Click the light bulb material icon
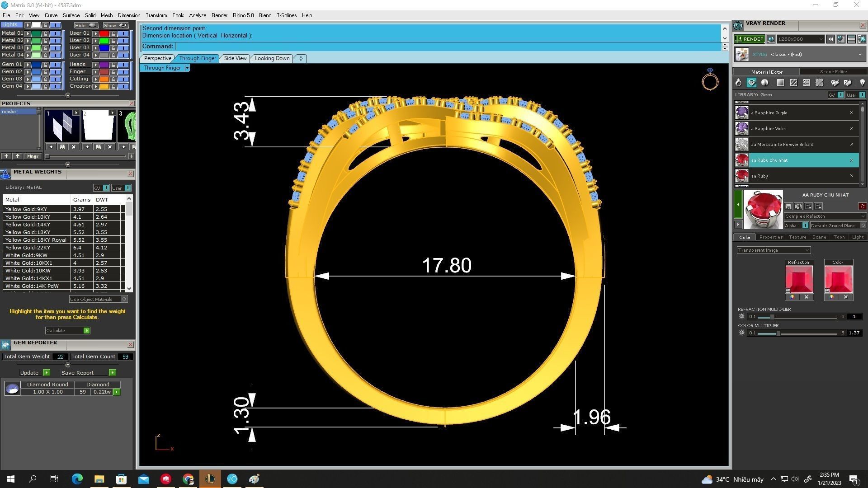 point(862,83)
